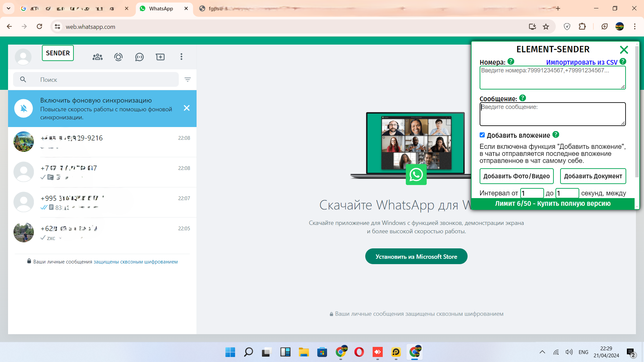Click Импортировать из CSV link
The width and height of the screenshot is (644, 362).
[x=582, y=62]
